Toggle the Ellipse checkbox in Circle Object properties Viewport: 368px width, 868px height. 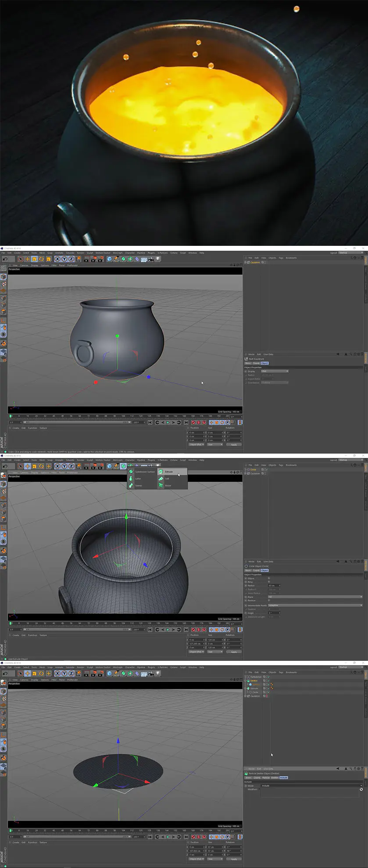[269, 578]
